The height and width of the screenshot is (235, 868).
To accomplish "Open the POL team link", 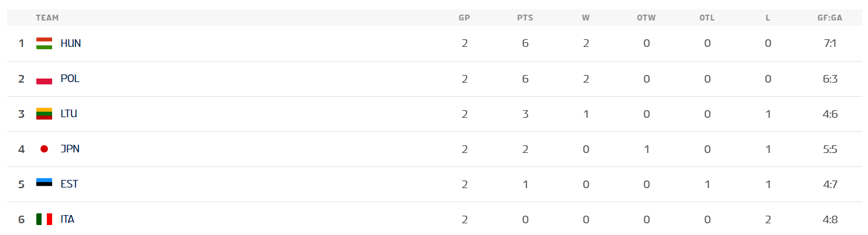I will 70,79.
